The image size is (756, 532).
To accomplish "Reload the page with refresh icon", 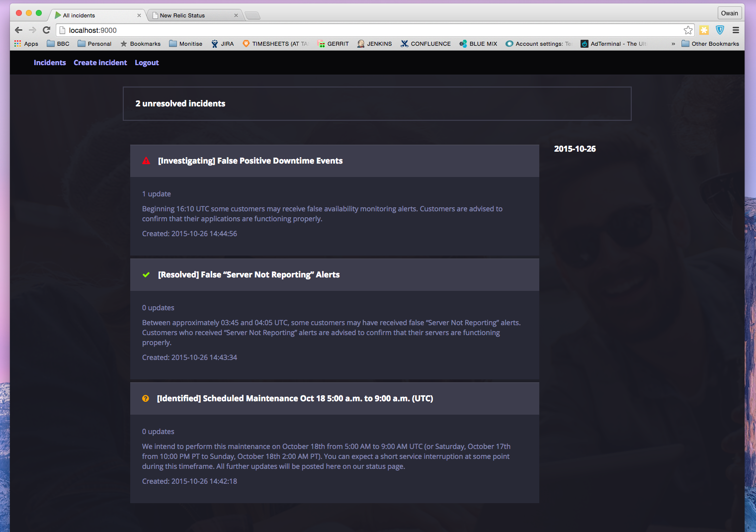I will point(47,30).
